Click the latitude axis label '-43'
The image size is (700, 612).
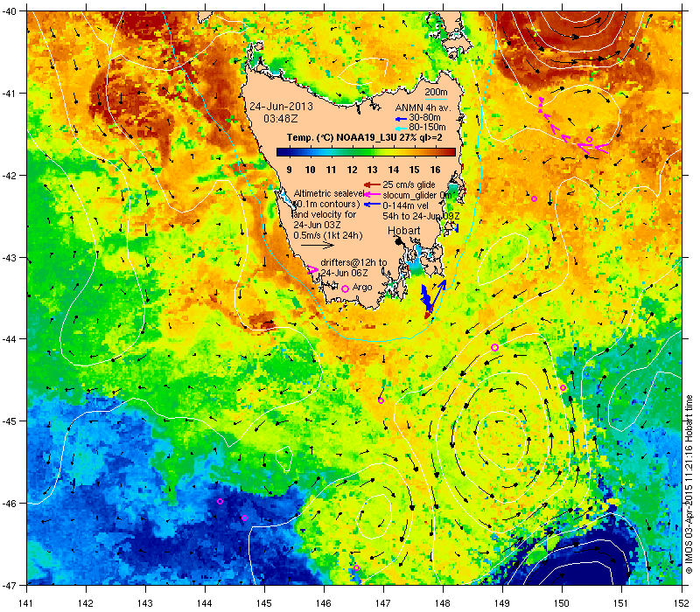[9, 258]
